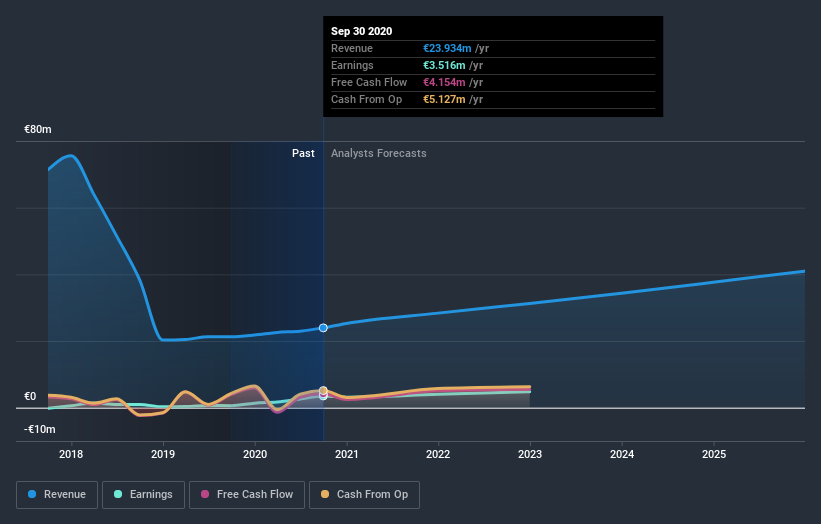The image size is (821, 524).
Task: Select the blue Revenue data point marker
Action: [x=323, y=328]
